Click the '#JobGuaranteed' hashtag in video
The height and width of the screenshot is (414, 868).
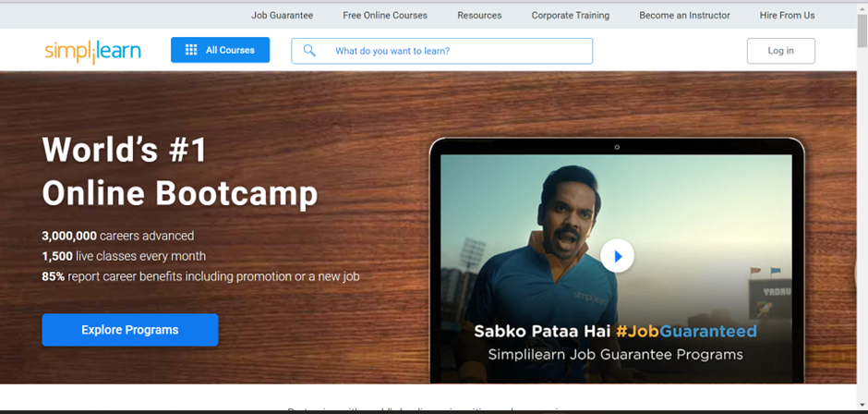click(x=686, y=332)
